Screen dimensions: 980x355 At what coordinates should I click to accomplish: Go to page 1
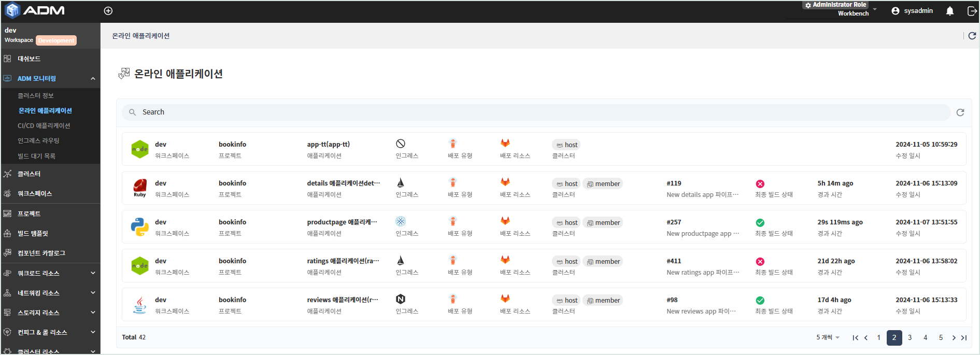pyautogui.click(x=879, y=338)
